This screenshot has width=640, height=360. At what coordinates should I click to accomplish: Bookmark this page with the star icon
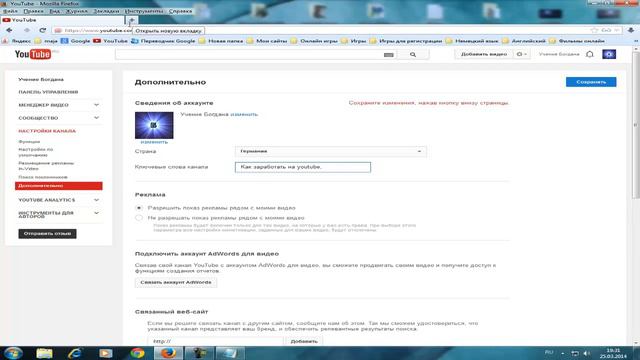pyautogui.click(x=594, y=30)
